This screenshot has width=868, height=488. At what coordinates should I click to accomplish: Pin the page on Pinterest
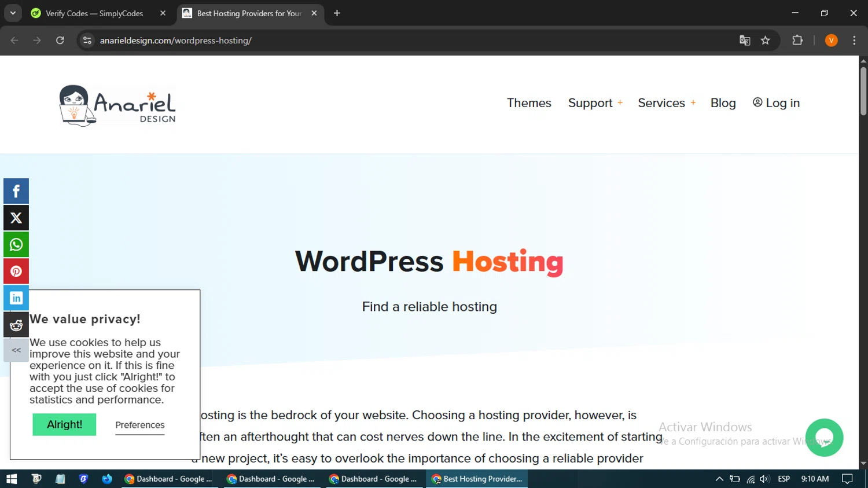(x=16, y=271)
